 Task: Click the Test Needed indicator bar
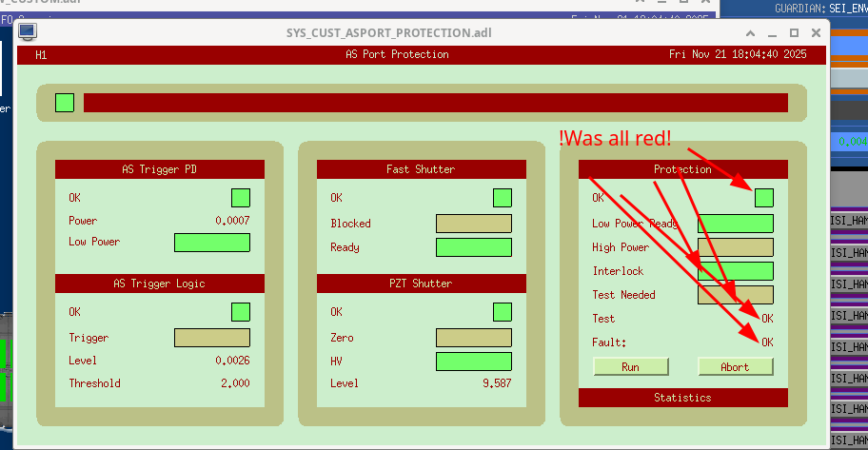coord(735,295)
